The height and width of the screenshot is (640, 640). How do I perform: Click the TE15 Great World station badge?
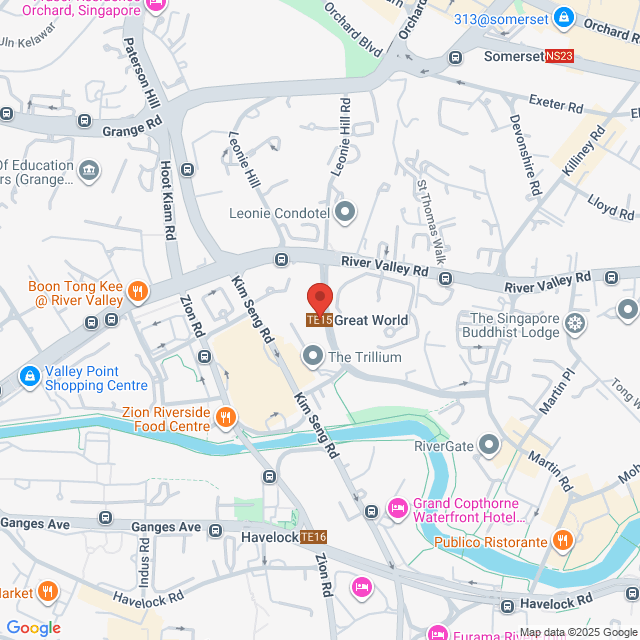pyautogui.click(x=320, y=320)
